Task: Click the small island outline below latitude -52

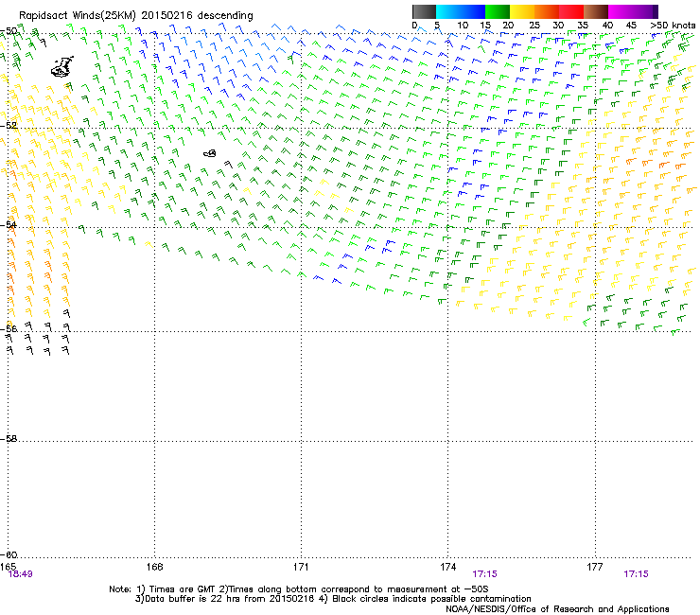Action: tap(210, 153)
